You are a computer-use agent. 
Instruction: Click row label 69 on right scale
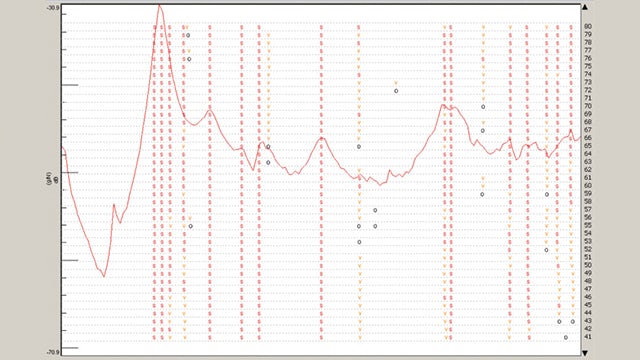[x=588, y=114]
